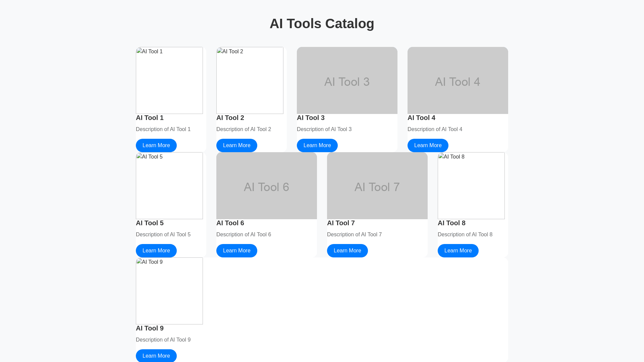The image size is (644, 362).
Task: Click the AI Tools Catalog page heading
Action: coord(322,23)
